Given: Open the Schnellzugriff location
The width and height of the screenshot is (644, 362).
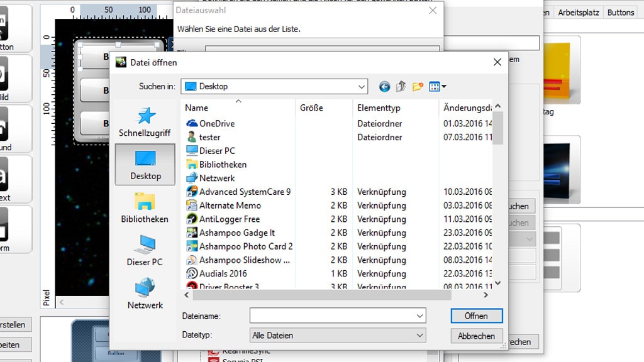Looking at the screenshot, I should click(144, 123).
